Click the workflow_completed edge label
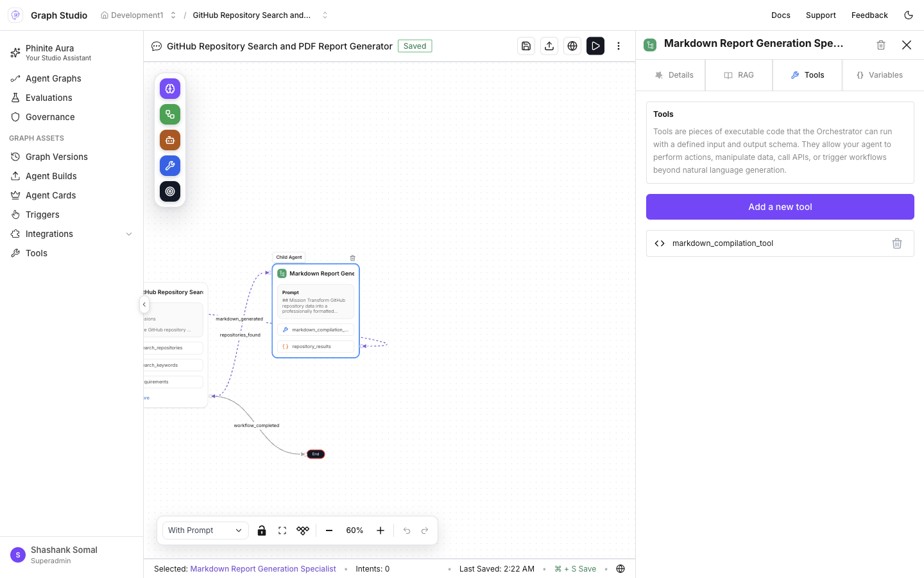The height and width of the screenshot is (578, 924). [257, 425]
